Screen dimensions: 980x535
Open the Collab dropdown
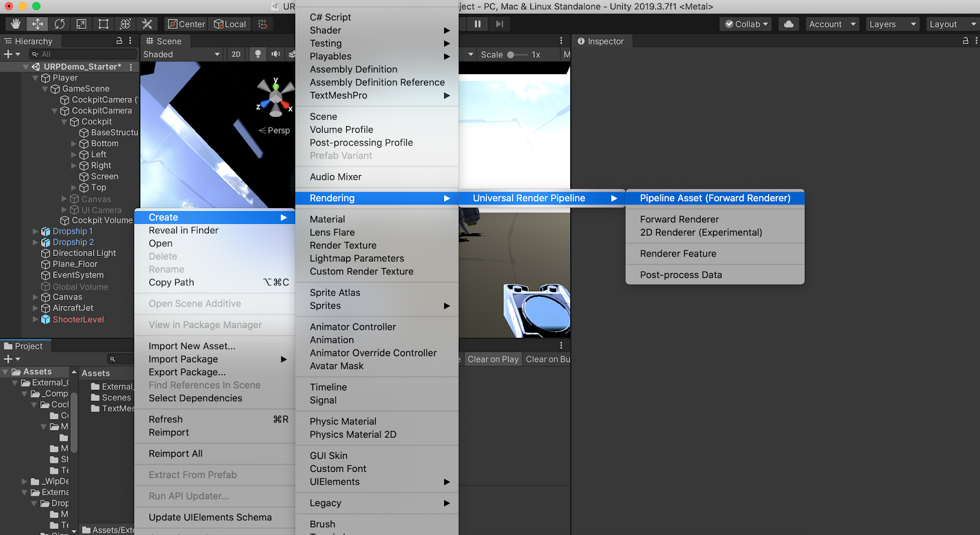pos(747,24)
